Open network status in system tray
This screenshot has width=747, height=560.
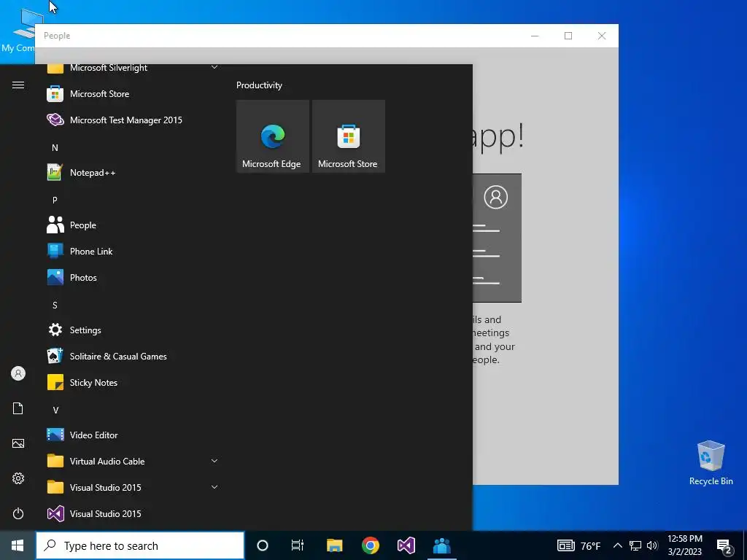tap(635, 545)
